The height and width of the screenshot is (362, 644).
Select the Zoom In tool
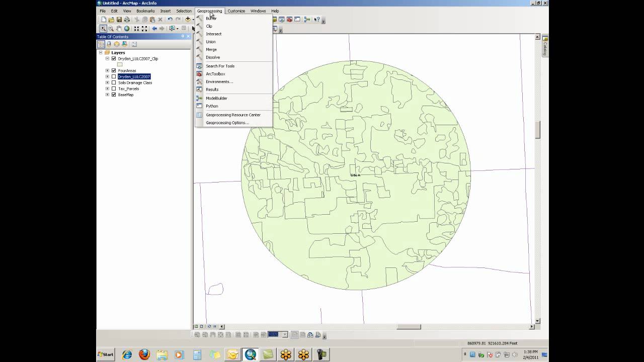click(x=103, y=29)
